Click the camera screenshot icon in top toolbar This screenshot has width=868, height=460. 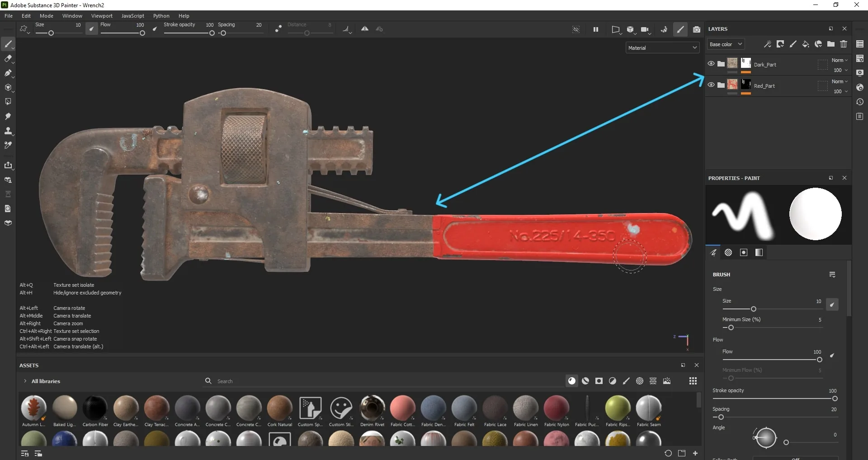tap(697, 29)
